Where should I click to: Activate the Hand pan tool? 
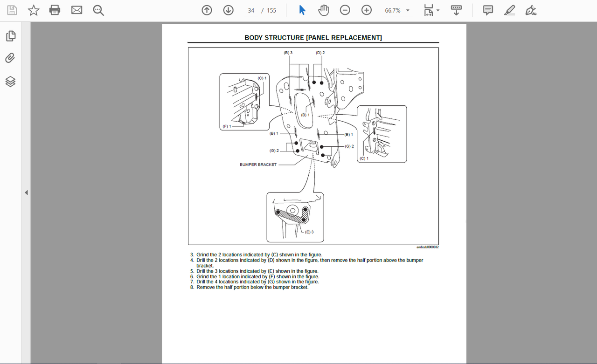point(323,10)
